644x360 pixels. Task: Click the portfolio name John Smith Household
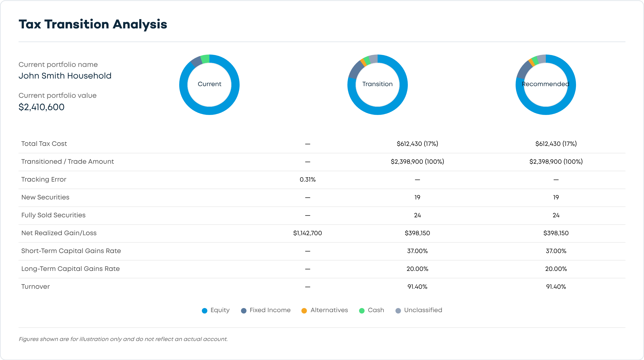pos(65,76)
